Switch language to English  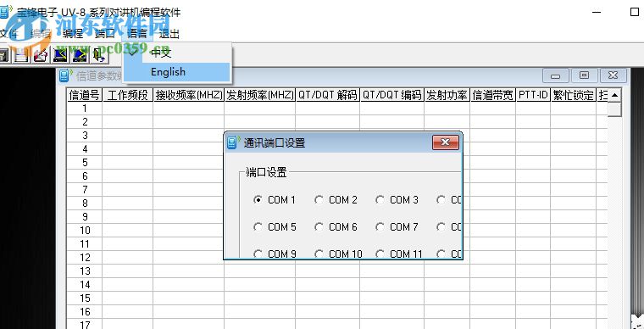[177, 72]
